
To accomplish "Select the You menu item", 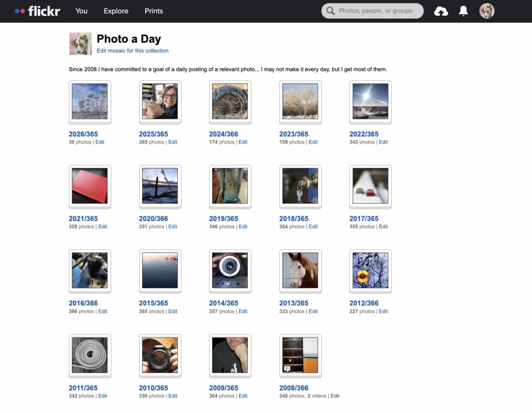I will click(x=81, y=11).
